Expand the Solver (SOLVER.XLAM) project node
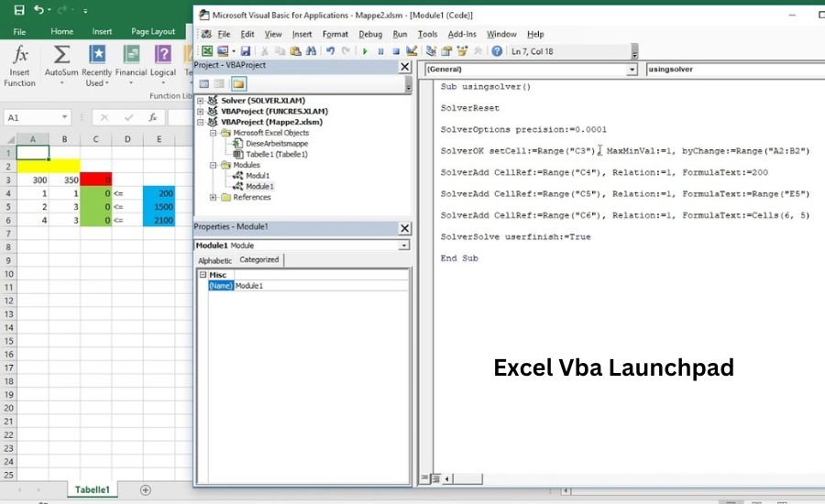The height and width of the screenshot is (504, 825). [x=200, y=101]
